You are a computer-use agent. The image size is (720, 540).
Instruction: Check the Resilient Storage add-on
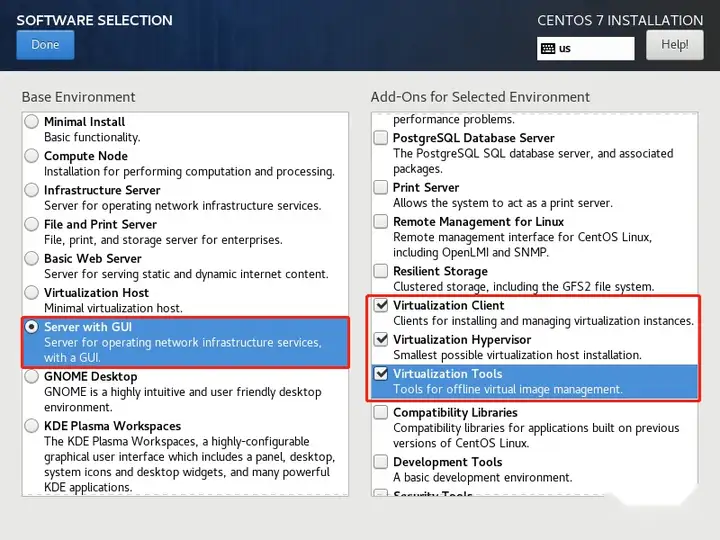(x=381, y=271)
